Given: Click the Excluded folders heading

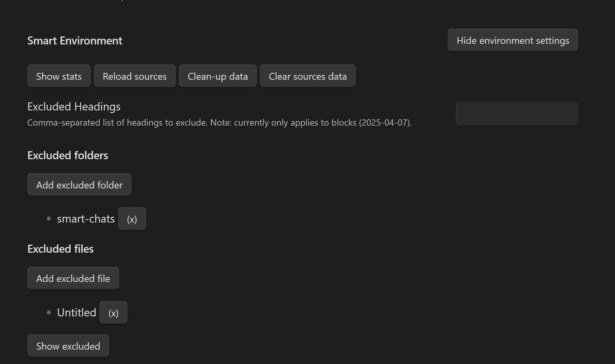Looking at the screenshot, I should click(x=68, y=155).
